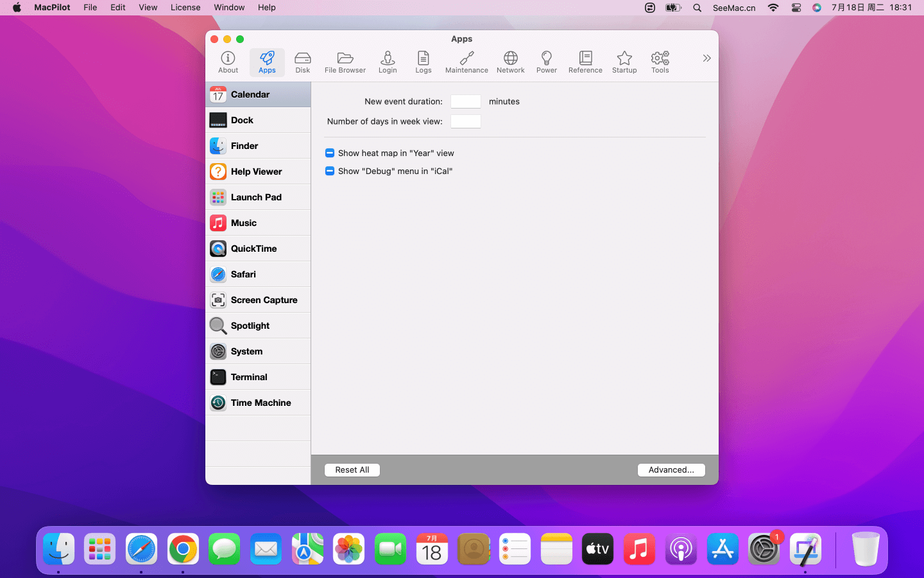Viewport: 924px width, 578px height.
Task: Select Safari in the apps sidebar
Action: (258, 274)
